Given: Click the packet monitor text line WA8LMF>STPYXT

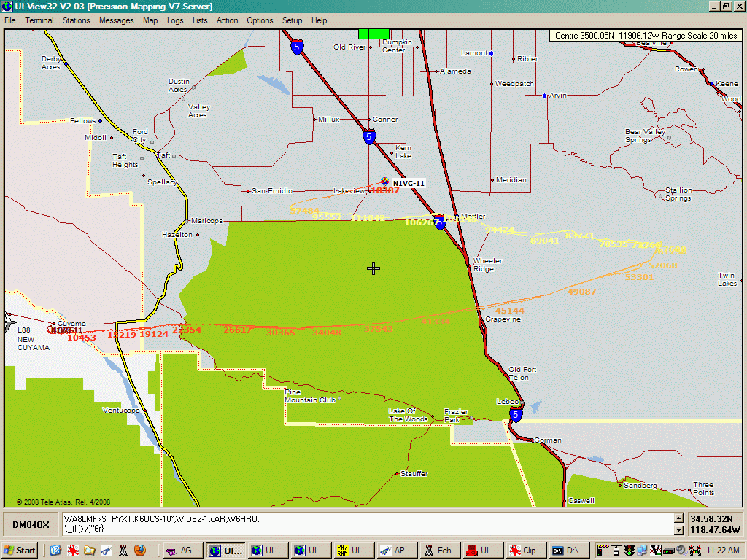Looking at the screenshot, I should click(160, 519).
